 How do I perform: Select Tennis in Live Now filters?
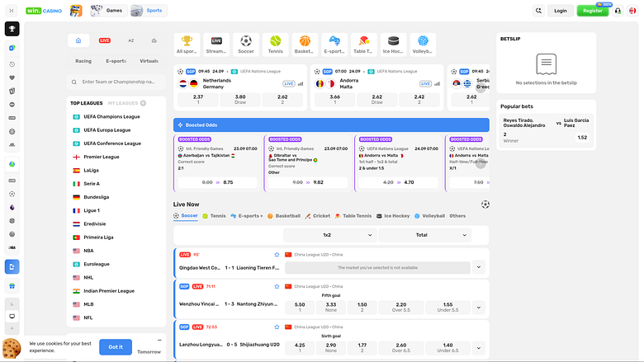[x=214, y=216]
